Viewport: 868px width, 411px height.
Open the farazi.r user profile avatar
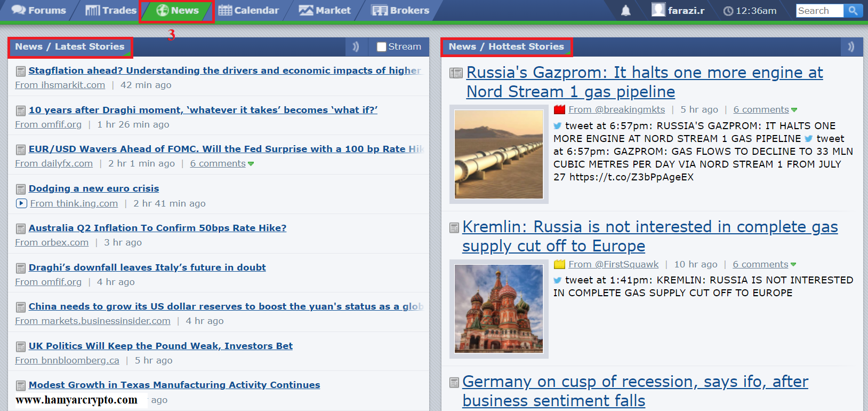tap(658, 10)
